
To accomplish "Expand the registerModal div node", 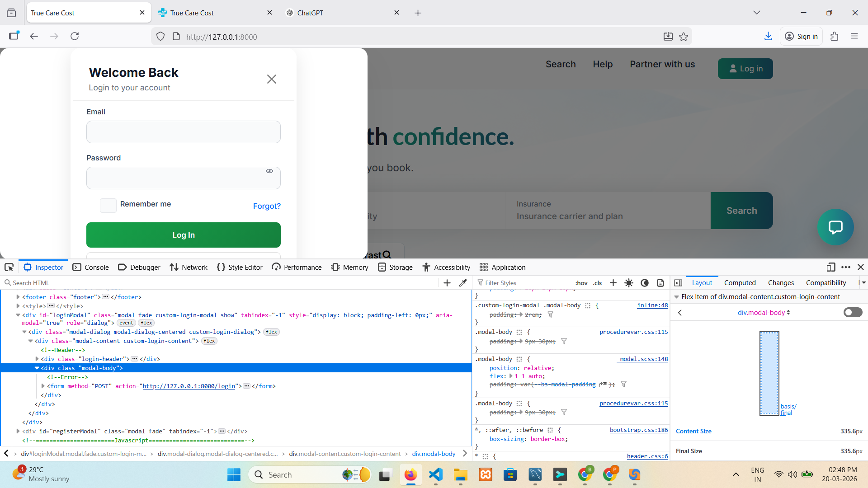I will 18,431.
